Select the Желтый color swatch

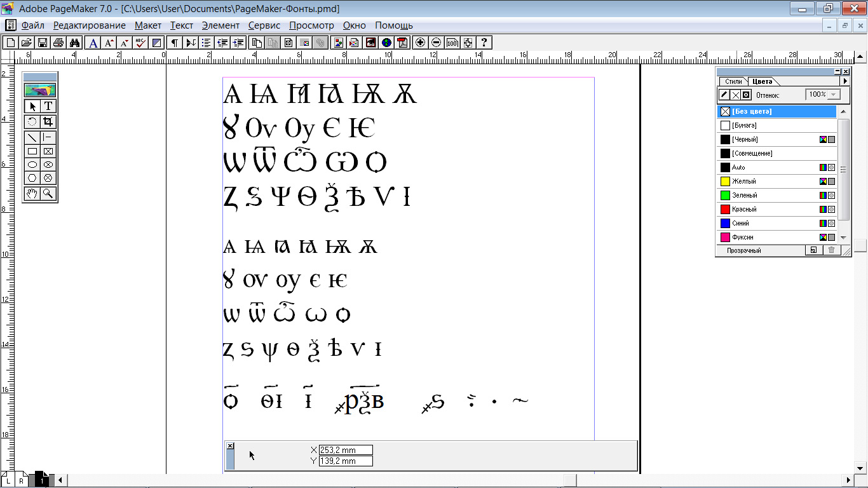point(776,181)
